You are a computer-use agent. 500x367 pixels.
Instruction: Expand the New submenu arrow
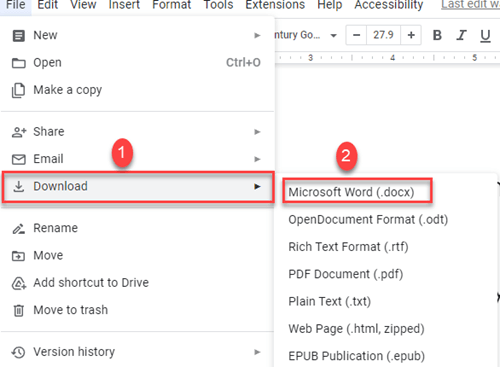coord(257,35)
